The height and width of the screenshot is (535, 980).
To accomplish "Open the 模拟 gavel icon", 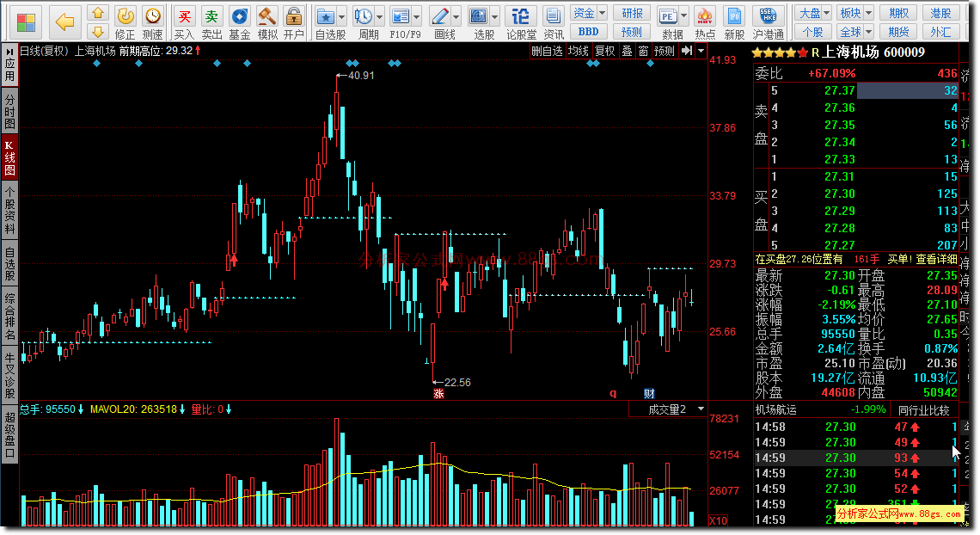I will (266, 16).
